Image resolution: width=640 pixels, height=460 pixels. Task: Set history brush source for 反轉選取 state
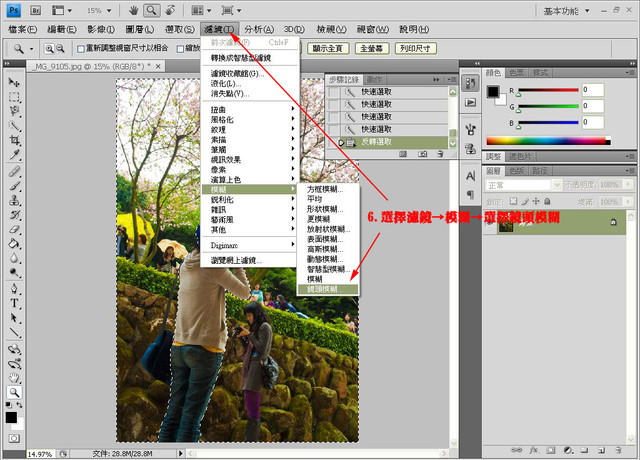(x=334, y=142)
